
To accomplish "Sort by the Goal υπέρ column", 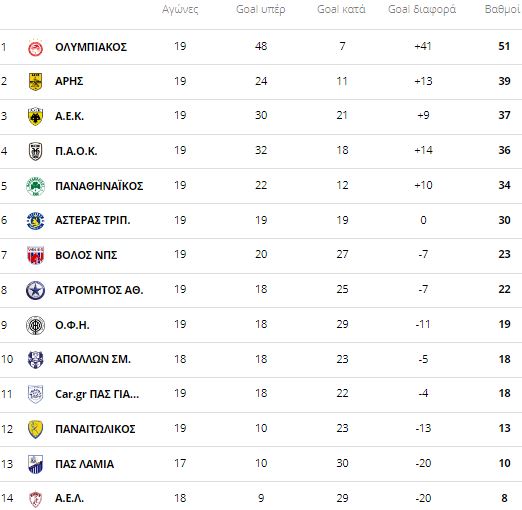I will [261, 9].
